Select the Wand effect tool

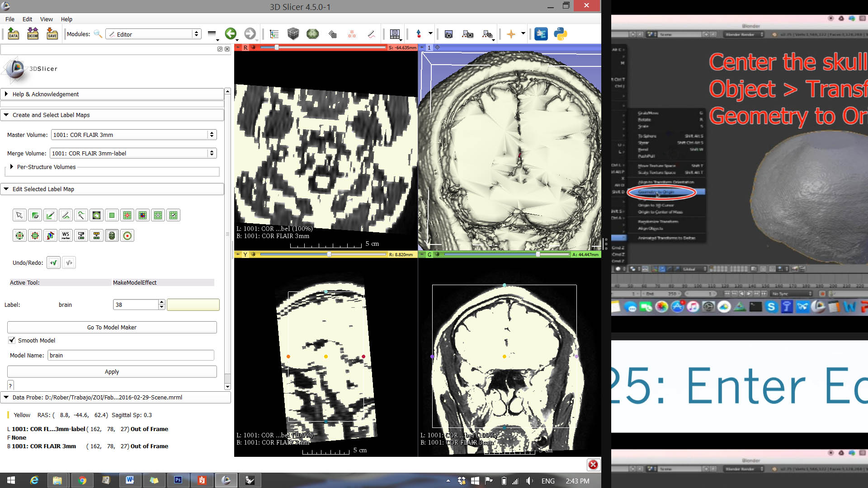point(81,216)
